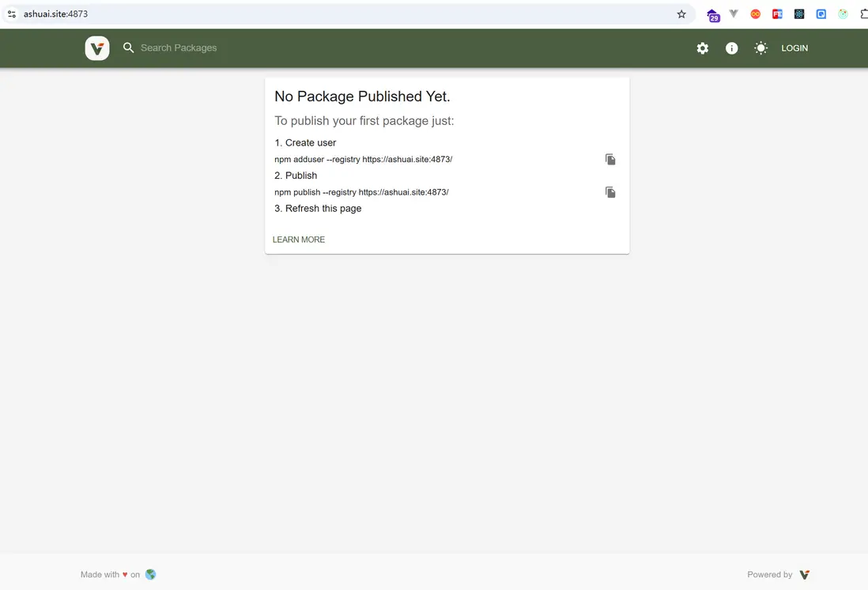Click the '1. Create user' step text

[305, 143]
